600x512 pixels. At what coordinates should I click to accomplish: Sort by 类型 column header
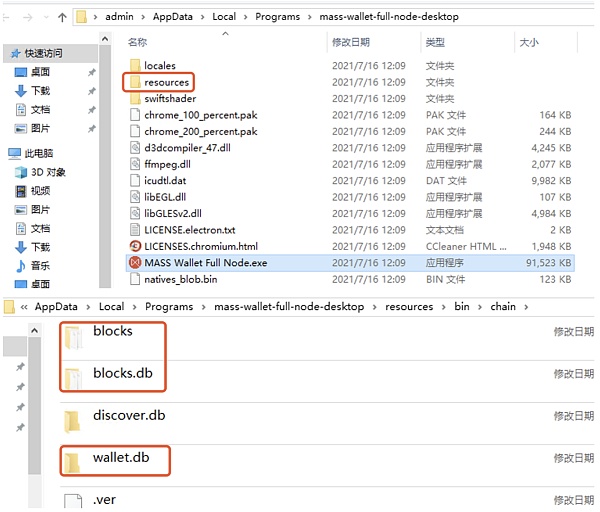pos(435,42)
